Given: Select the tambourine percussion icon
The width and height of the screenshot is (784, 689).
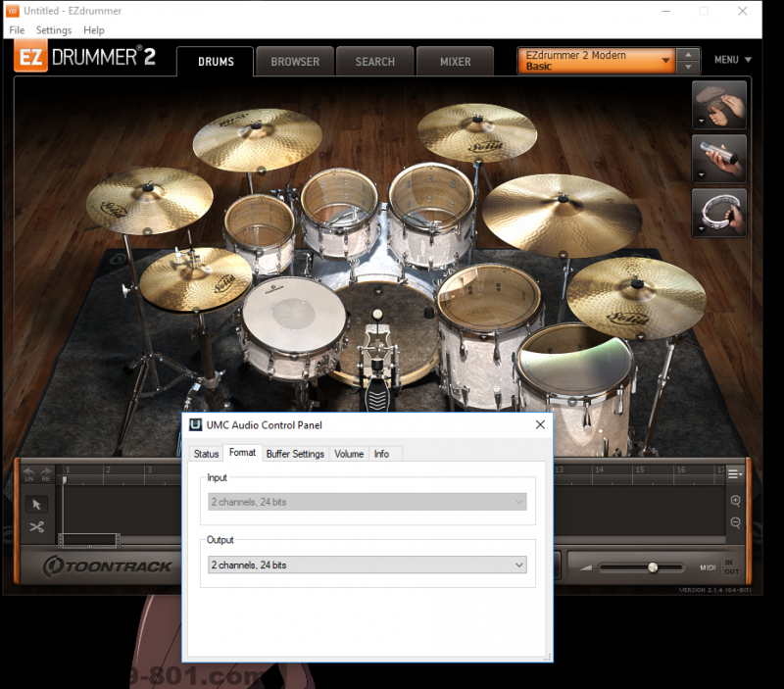Looking at the screenshot, I should 720,212.
